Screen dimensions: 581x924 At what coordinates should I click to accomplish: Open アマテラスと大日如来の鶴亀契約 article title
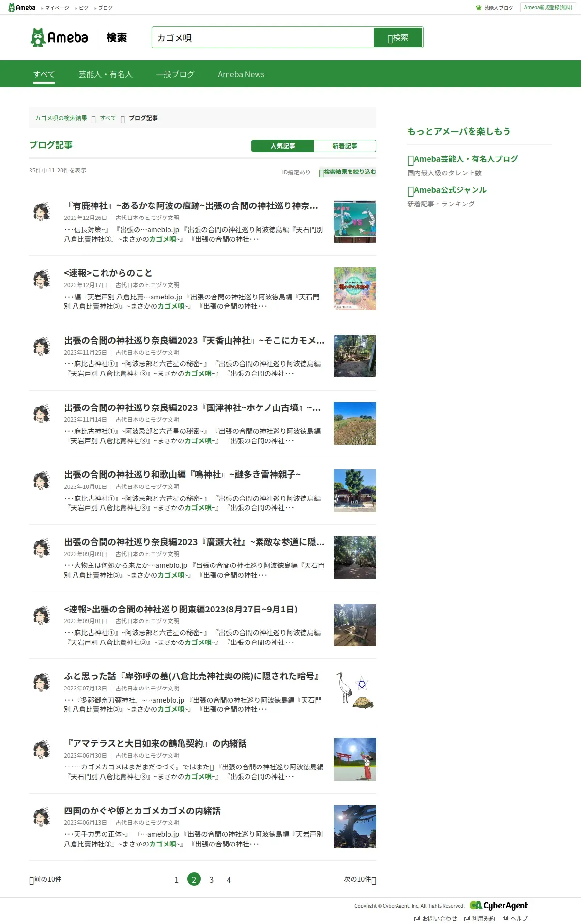155,744
